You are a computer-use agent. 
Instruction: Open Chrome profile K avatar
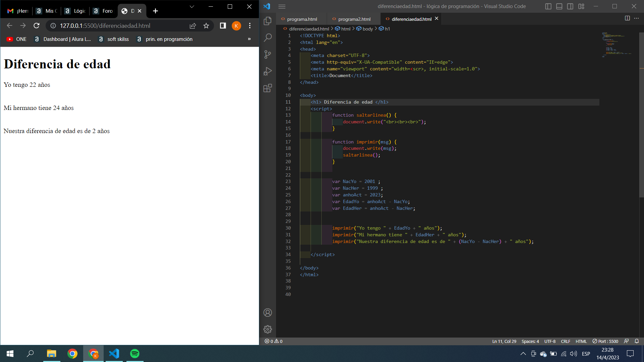tap(236, 26)
